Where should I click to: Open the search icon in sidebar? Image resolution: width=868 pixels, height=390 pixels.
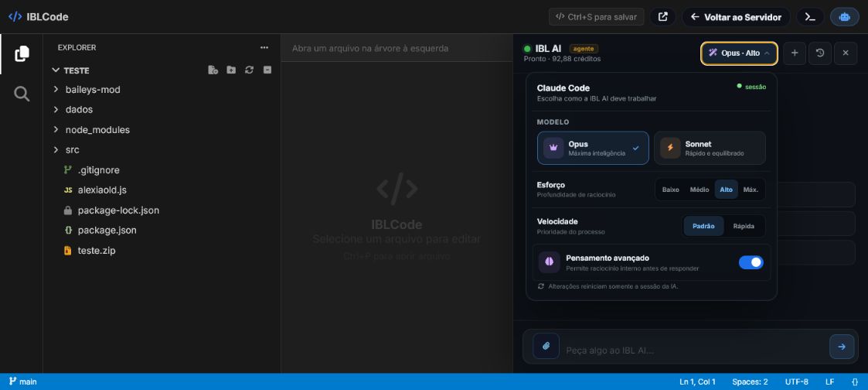click(x=22, y=94)
